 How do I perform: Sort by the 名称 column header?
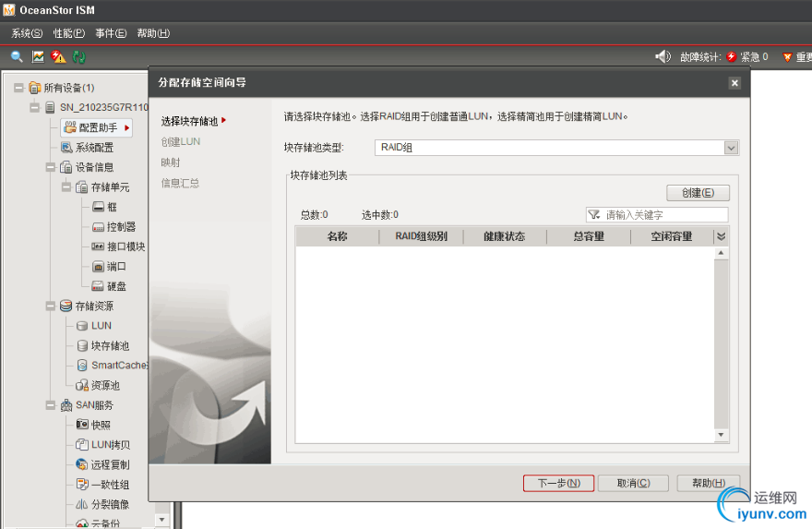click(x=338, y=236)
